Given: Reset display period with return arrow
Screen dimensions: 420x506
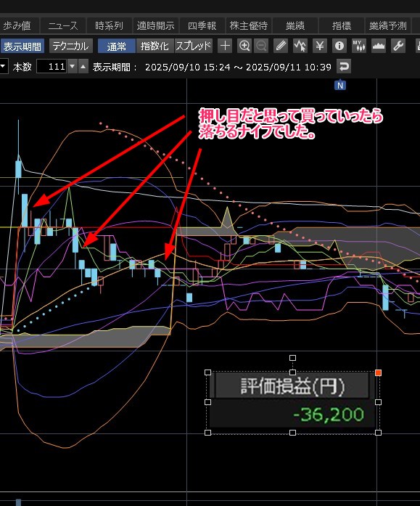Looking at the screenshot, I should tap(344, 67).
